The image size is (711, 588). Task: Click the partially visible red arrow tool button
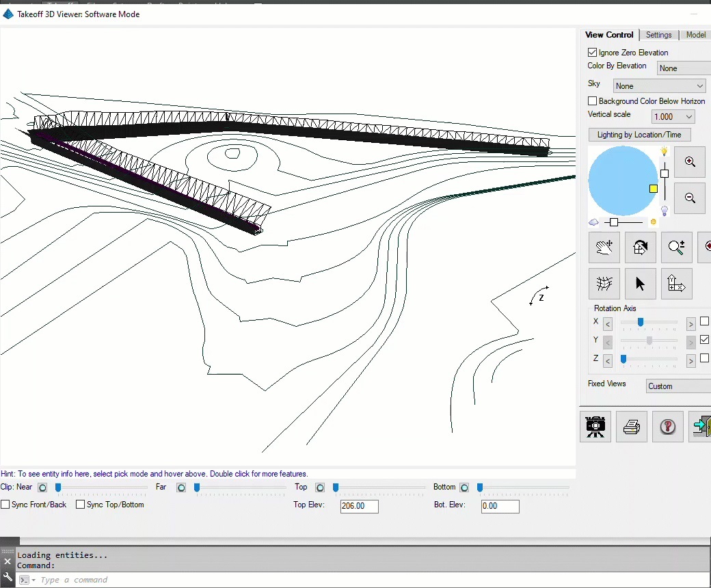[x=705, y=248]
